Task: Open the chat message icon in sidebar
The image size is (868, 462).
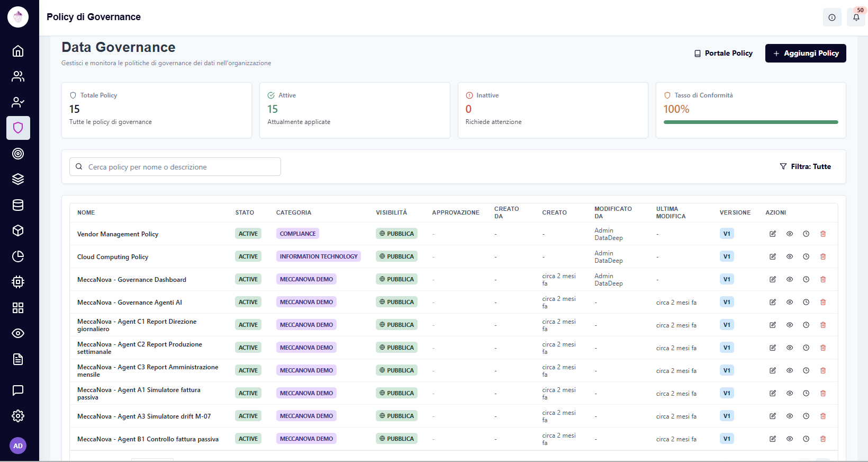Action: tap(18, 390)
